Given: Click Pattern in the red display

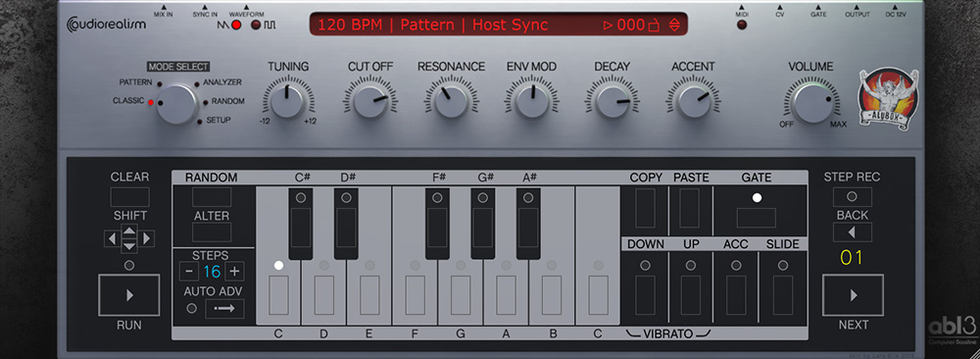Looking at the screenshot, I should 427,26.
